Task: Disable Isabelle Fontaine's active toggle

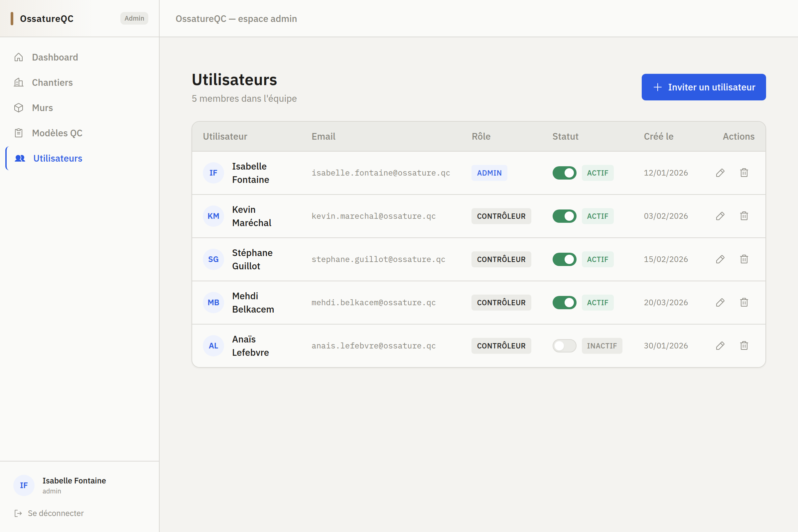Action: [x=564, y=173]
